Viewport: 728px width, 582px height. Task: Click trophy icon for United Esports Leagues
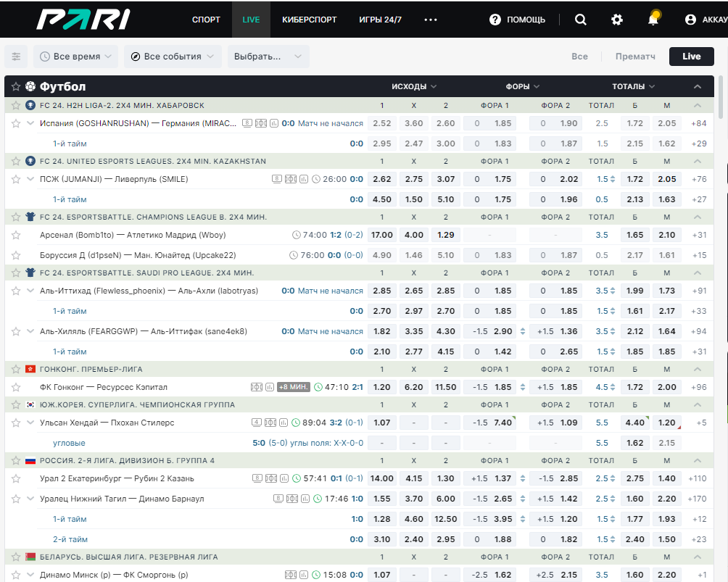(x=30, y=161)
